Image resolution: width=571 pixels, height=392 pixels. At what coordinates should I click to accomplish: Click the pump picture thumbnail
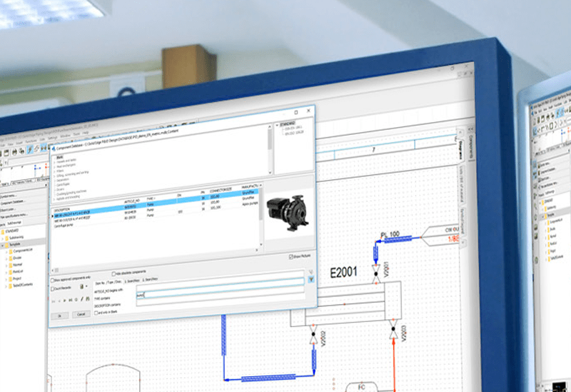click(x=288, y=213)
